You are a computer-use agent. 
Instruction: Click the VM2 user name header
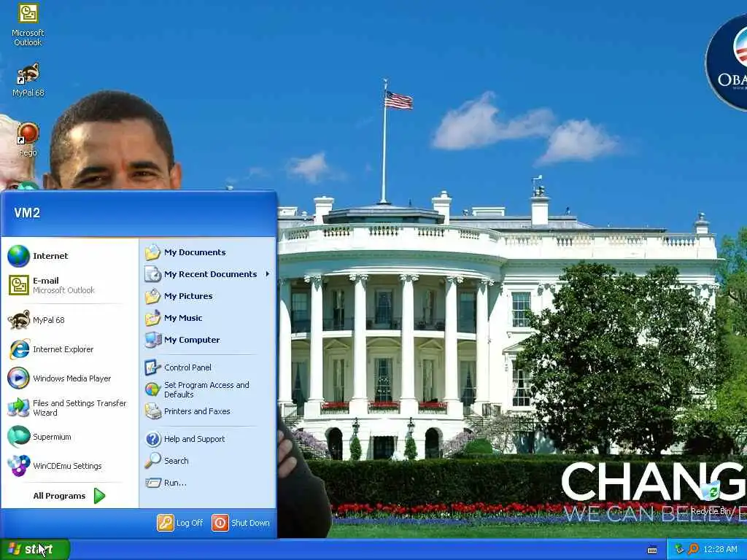tap(27, 213)
